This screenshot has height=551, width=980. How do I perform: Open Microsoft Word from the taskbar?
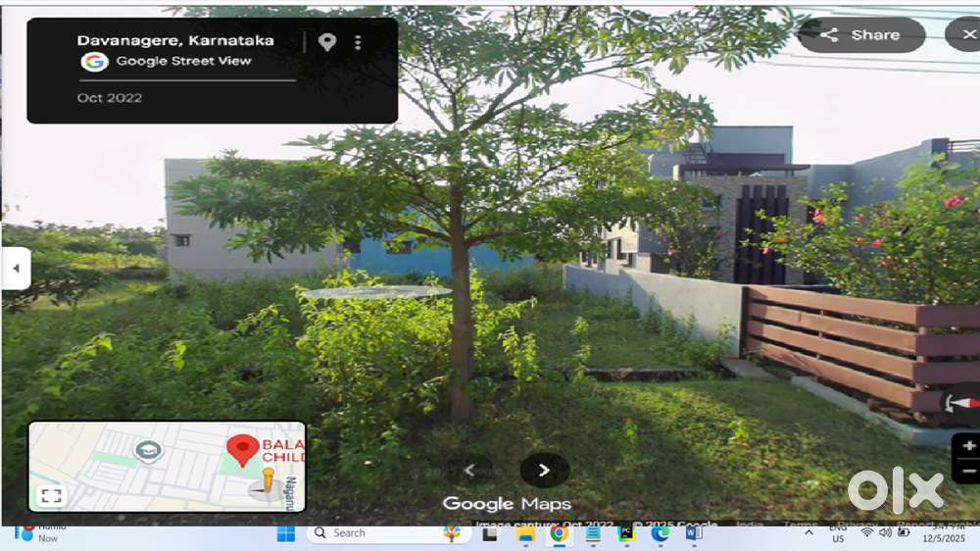[693, 533]
